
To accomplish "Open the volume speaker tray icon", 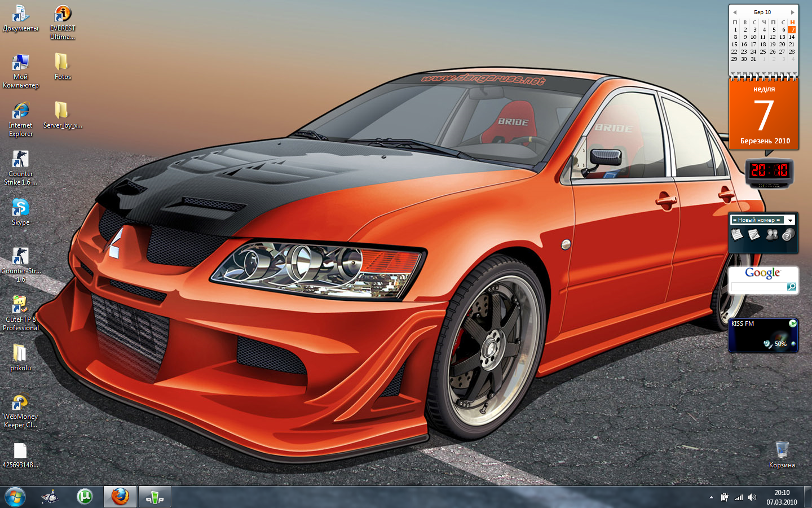I will tap(752, 497).
